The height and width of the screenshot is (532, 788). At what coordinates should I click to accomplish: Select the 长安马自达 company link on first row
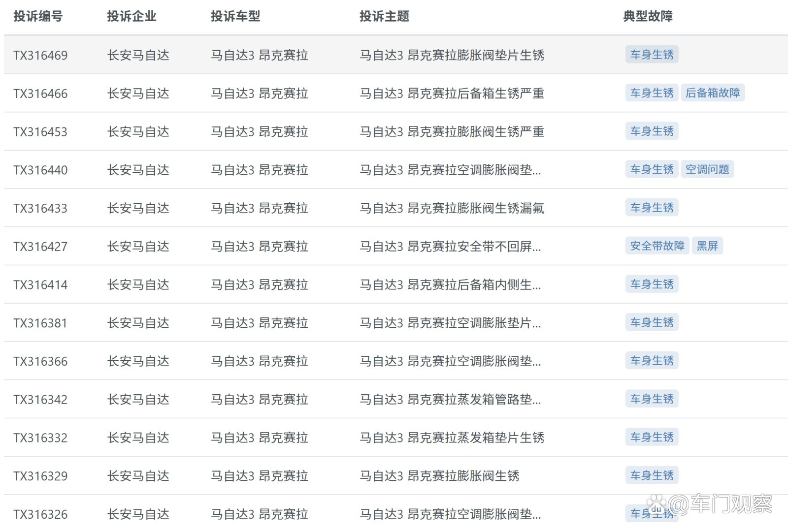click(x=138, y=56)
